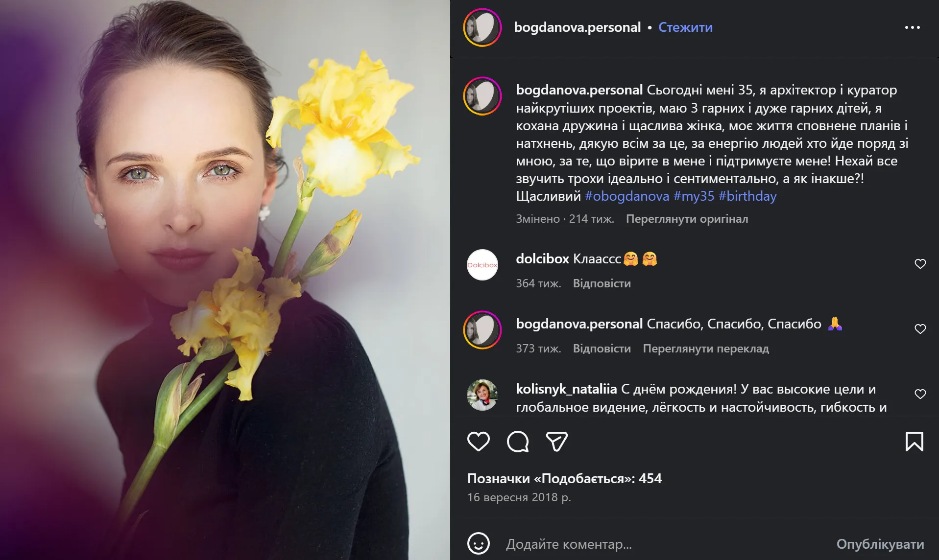This screenshot has width=939, height=560.
Task: Reply to dolcibox's comment
Action: [602, 283]
